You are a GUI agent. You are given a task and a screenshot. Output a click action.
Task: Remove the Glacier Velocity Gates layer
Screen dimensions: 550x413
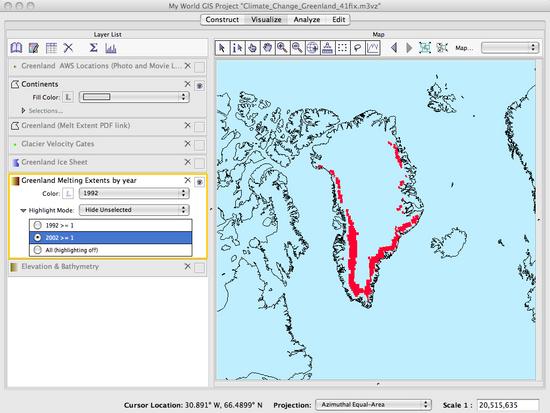click(188, 144)
